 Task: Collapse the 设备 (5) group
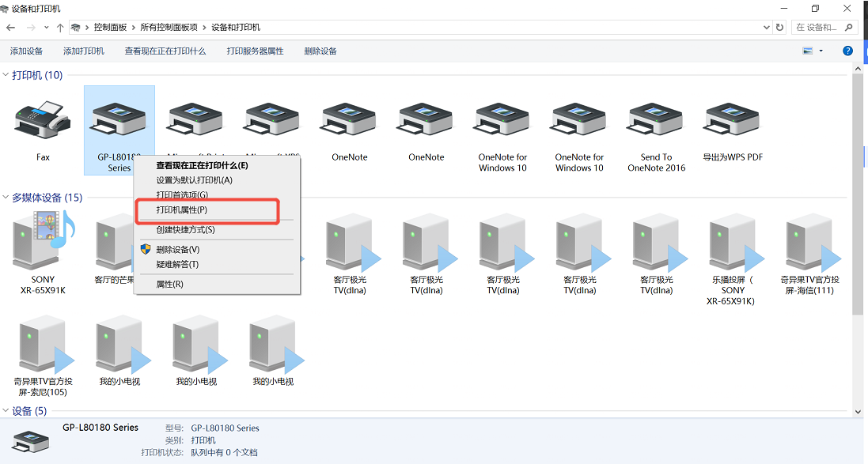click(x=6, y=411)
